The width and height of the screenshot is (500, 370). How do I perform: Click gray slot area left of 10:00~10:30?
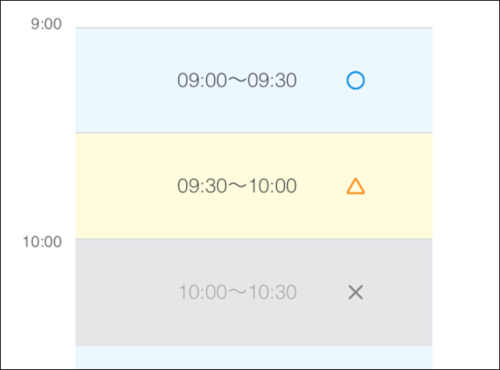[x=127, y=292]
